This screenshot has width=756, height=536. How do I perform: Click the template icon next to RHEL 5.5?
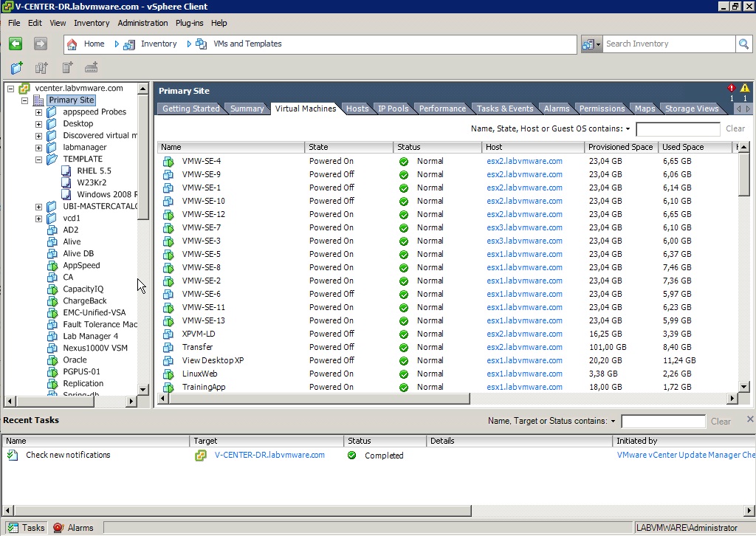coord(66,171)
